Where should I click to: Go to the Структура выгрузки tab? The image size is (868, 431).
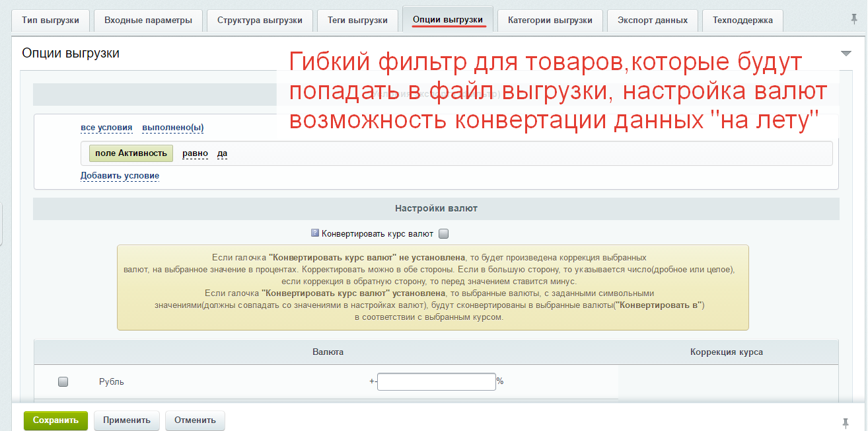(260, 20)
